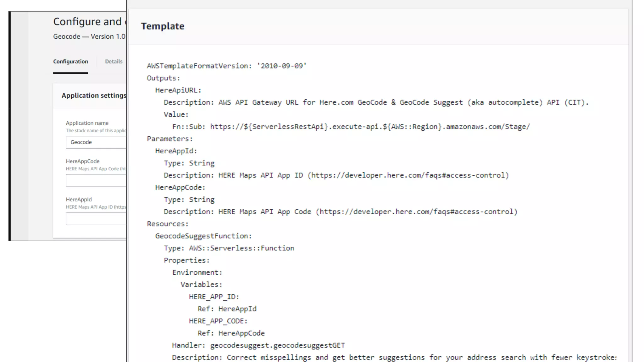Click the Parameters section line in template
Viewport: 644px width, 362px height.
coord(169,139)
